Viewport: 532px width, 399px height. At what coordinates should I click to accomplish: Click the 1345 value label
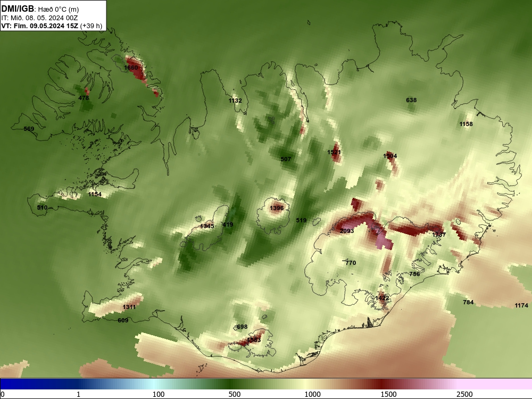pos(207,226)
